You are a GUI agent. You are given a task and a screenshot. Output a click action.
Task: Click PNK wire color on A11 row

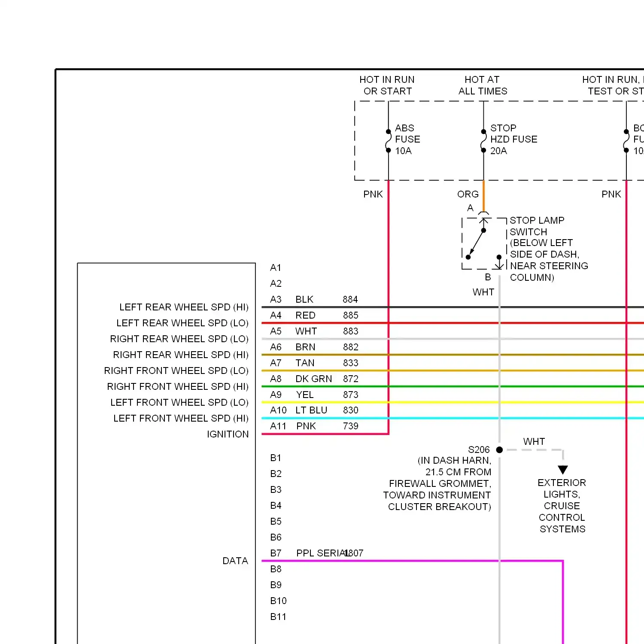tap(306, 426)
